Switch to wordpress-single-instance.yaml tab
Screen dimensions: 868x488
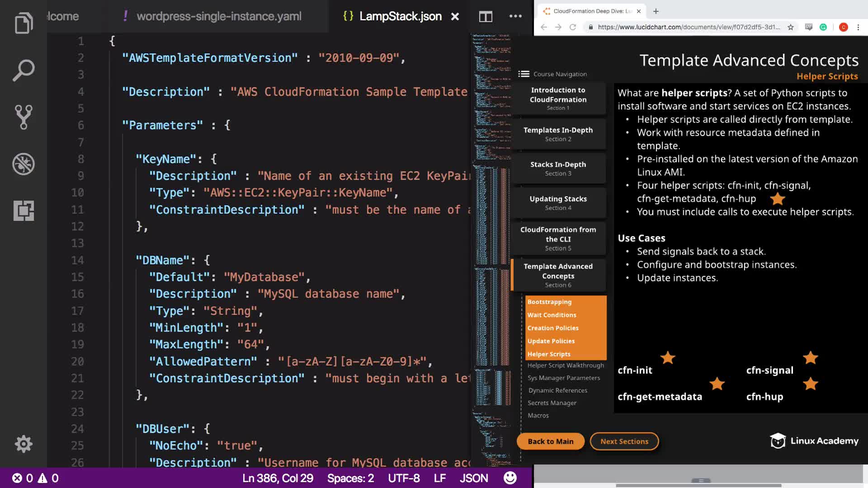coord(219,16)
